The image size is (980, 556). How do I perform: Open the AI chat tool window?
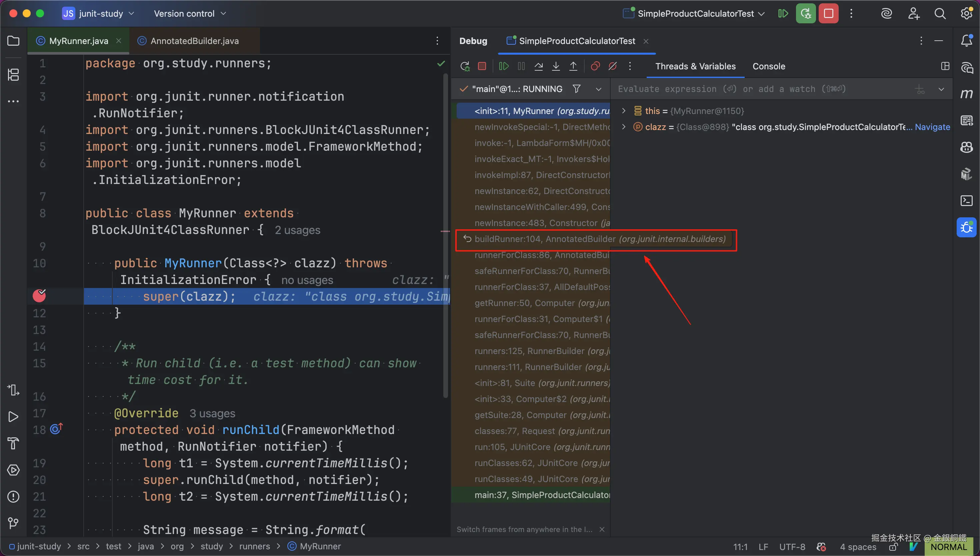966,68
